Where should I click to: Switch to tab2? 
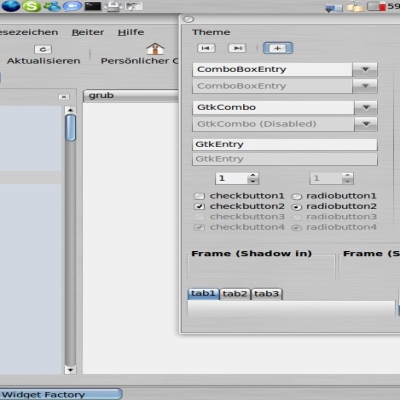click(x=235, y=294)
